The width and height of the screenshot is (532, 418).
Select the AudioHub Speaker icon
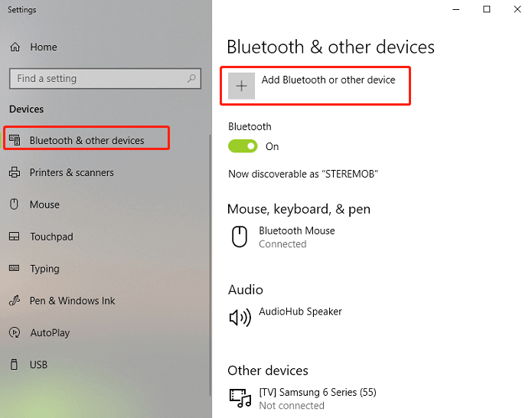coord(240,318)
